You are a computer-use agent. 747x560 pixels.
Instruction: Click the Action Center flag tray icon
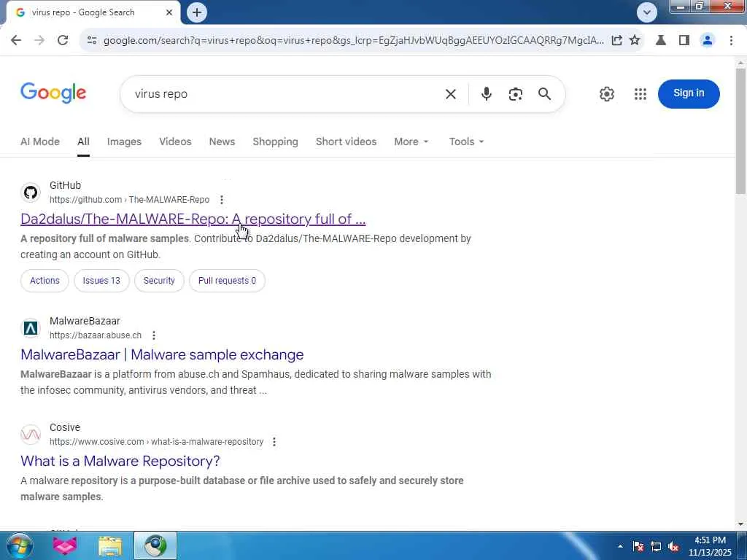638,546
